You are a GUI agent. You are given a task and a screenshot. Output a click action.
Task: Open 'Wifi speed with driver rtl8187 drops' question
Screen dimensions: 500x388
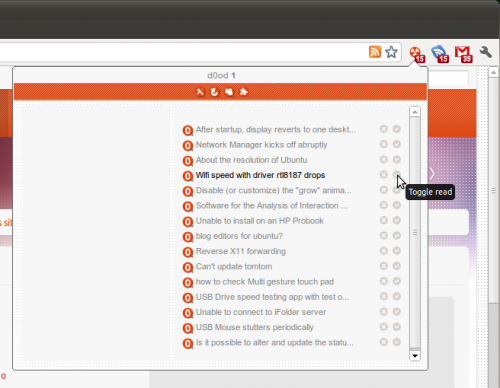point(260,175)
